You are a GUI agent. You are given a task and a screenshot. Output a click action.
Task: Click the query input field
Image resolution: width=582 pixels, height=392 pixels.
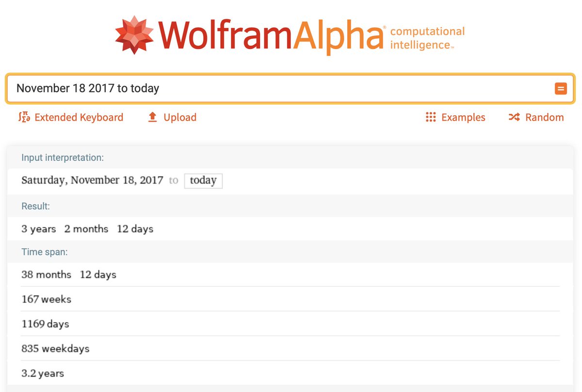click(x=290, y=89)
